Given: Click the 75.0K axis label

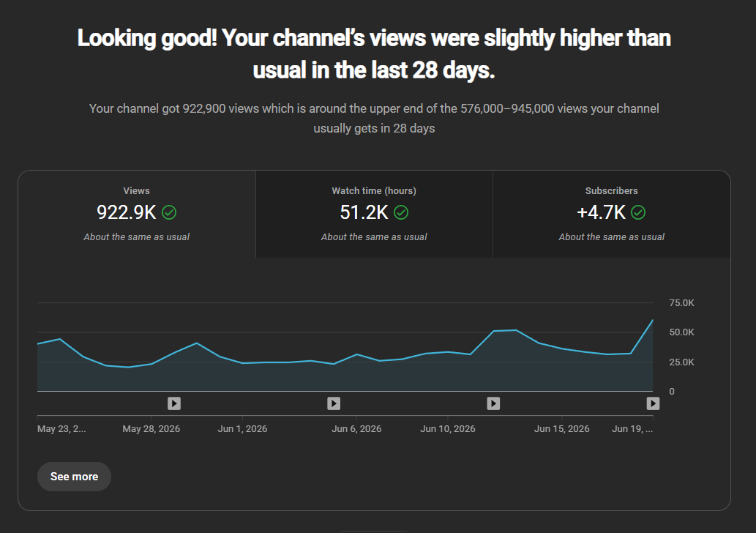Looking at the screenshot, I should (x=682, y=303).
